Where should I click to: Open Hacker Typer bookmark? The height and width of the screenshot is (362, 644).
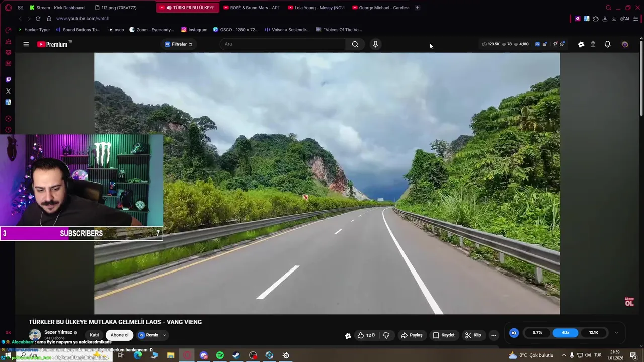(34, 30)
